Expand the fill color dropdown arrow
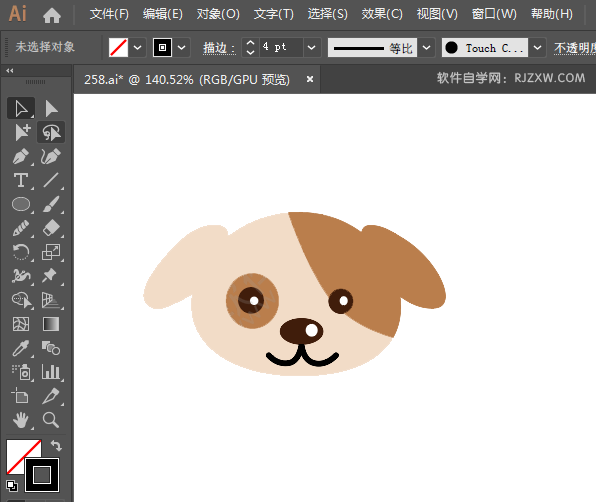Screen dimensions: 596x502 137,48
